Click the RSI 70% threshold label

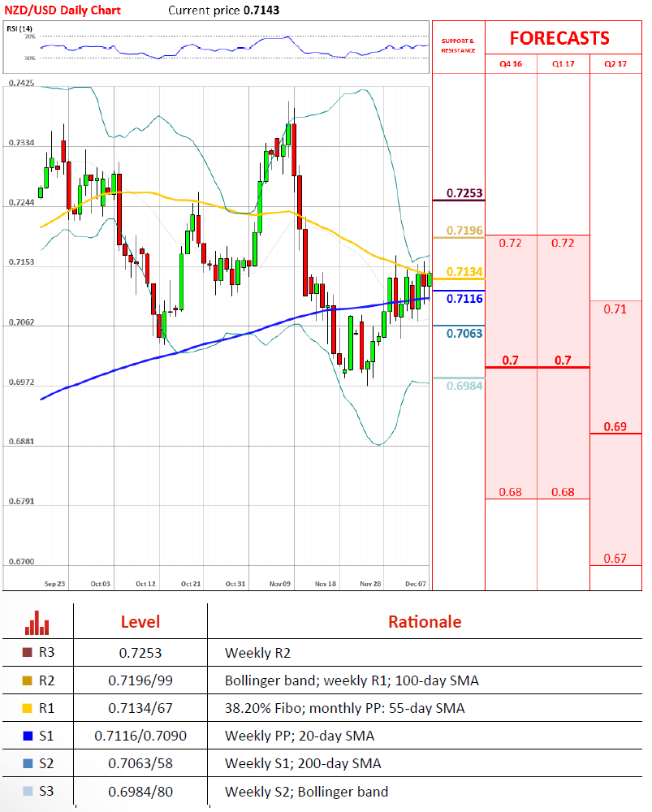tap(30, 37)
